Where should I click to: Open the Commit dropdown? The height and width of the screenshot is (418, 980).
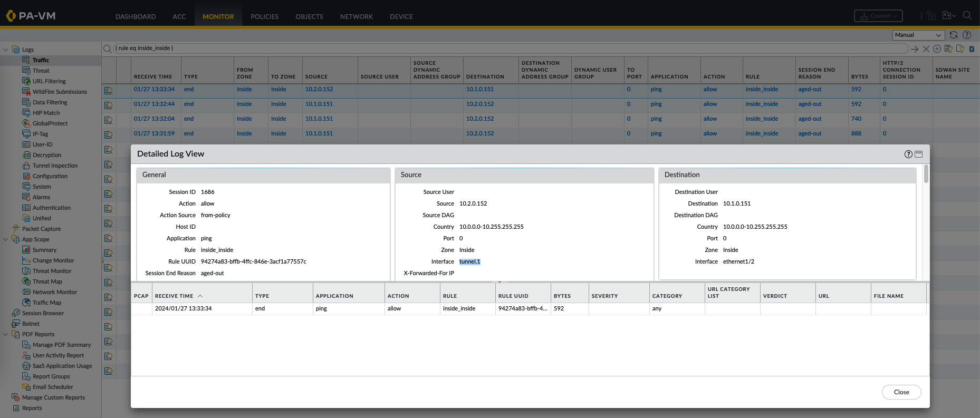[879, 16]
